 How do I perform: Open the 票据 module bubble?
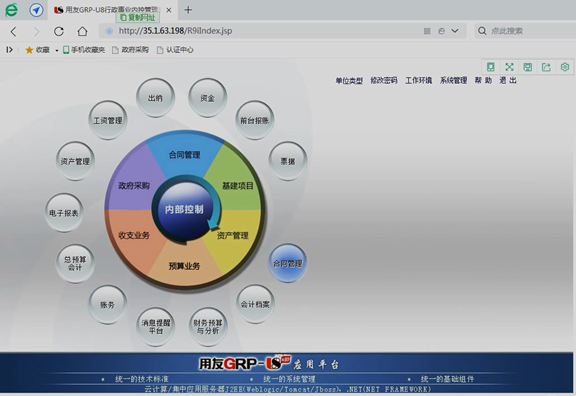pyautogui.click(x=288, y=161)
